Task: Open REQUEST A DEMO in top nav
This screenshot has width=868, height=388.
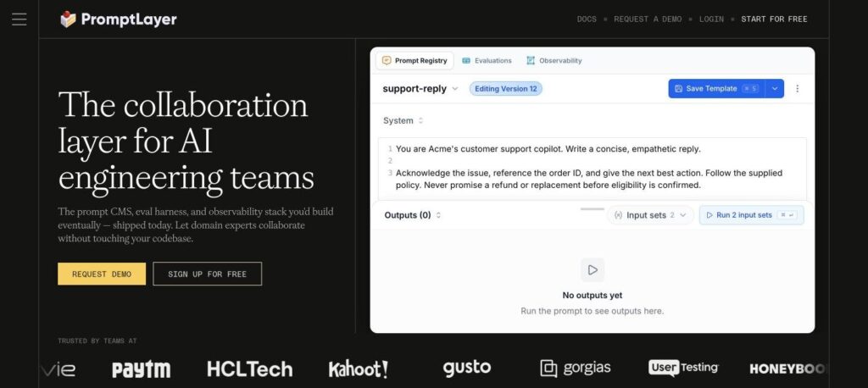Action: coord(648,19)
